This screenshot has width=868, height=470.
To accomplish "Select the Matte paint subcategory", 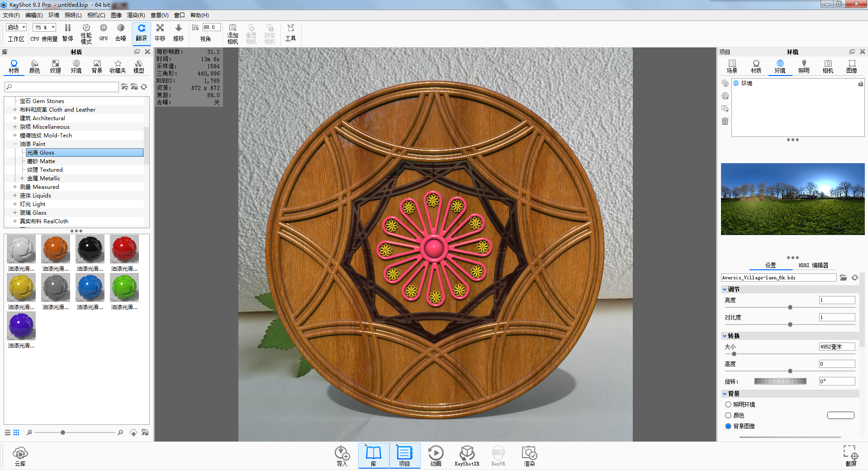I will point(41,161).
